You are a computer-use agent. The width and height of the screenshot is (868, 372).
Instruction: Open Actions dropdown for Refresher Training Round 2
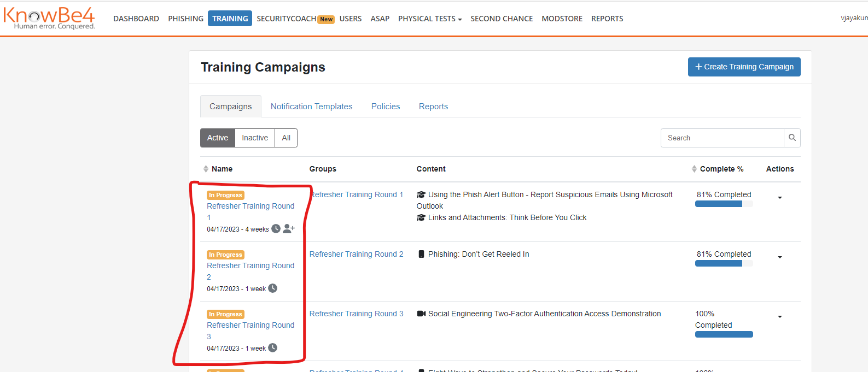(x=780, y=257)
